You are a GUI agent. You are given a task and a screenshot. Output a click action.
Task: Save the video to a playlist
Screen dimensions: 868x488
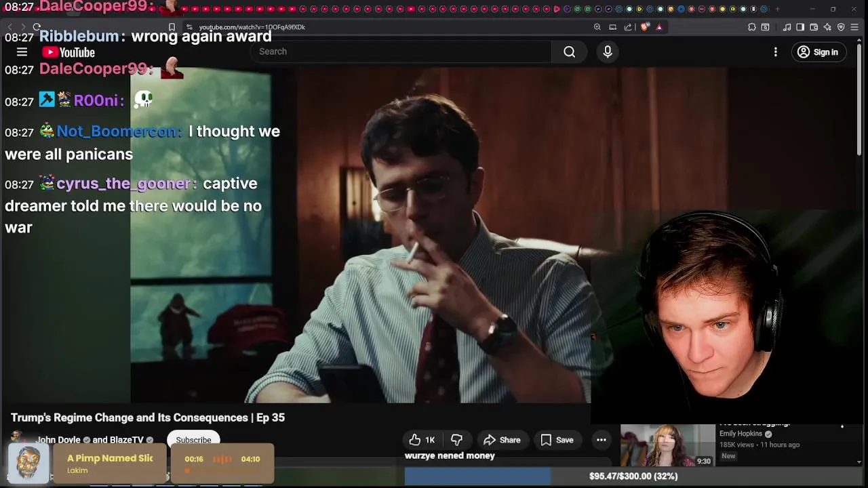[x=557, y=440]
